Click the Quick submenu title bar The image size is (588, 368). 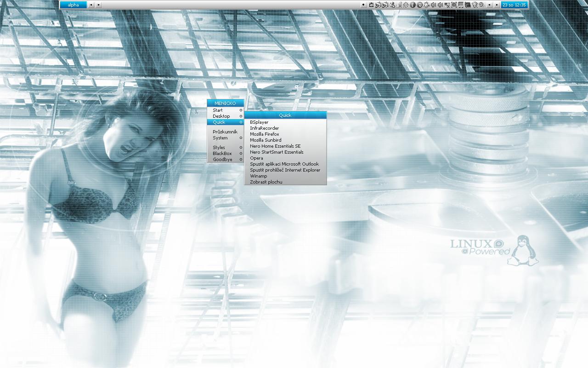tap(285, 115)
